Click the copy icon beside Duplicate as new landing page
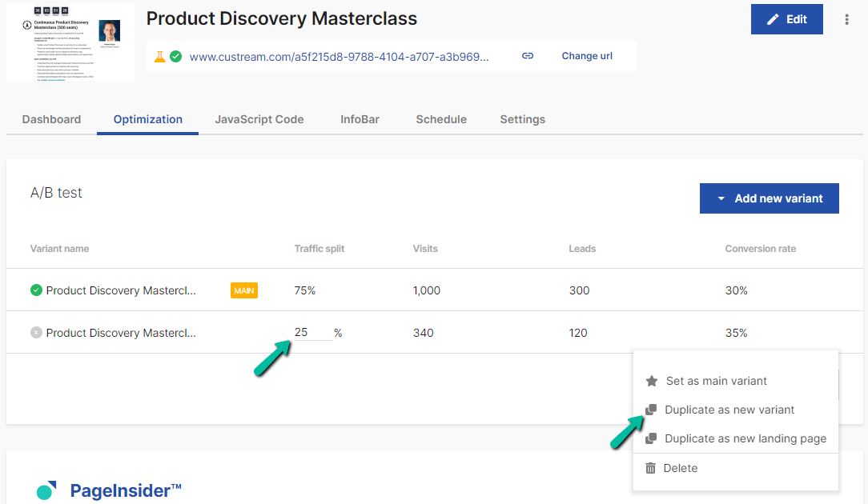This screenshot has height=504, width=868. coord(651,438)
